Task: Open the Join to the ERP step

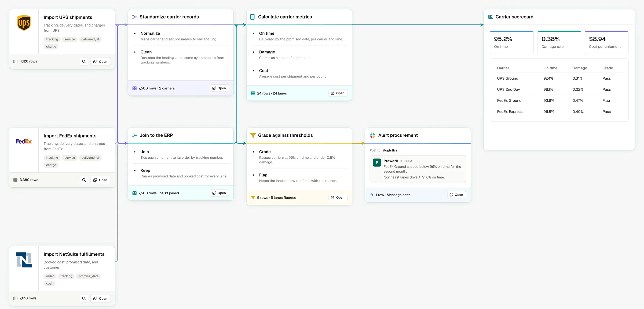Action: 219,193
